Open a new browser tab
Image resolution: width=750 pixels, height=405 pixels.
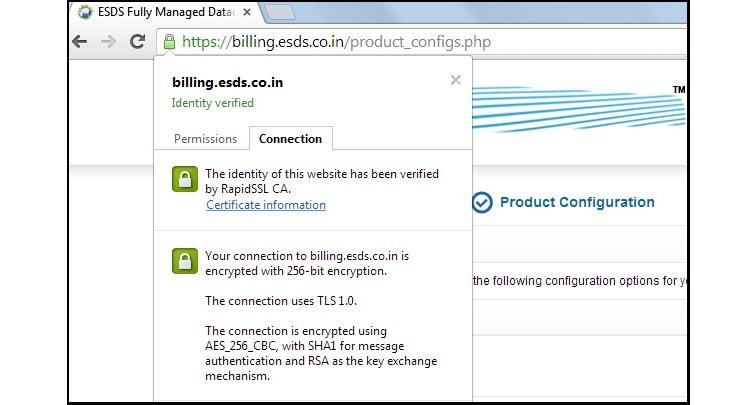point(280,12)
